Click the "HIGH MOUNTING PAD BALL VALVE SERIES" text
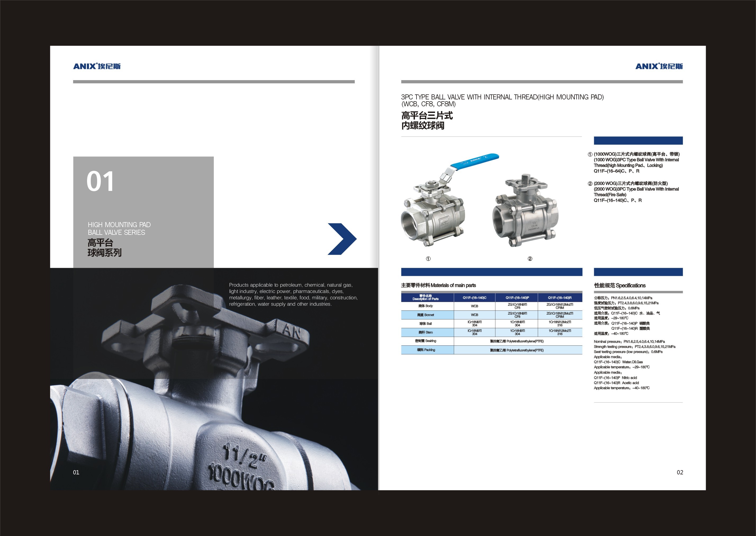Image resolution: width=756 pixels, height=536 pixels. point(119,228)
